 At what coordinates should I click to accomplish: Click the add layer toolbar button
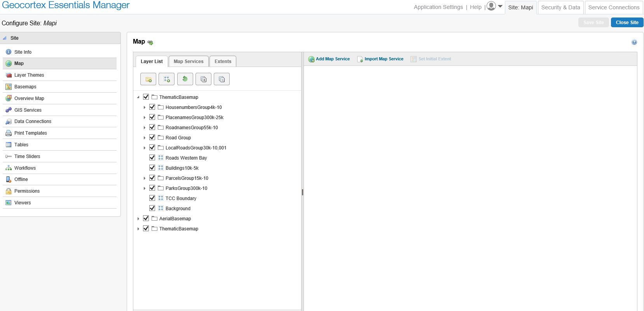click(x=166, y=79)
